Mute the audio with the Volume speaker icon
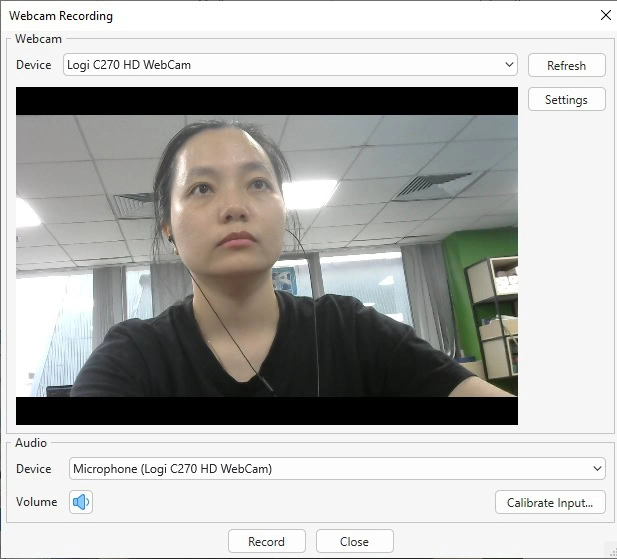Screen dimensions: 617x559 [81, 502]
